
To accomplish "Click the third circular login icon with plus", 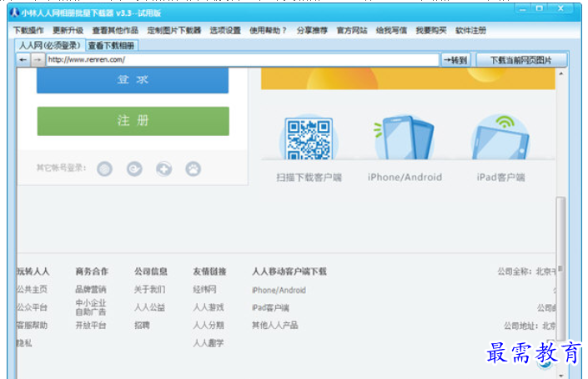I will coord(163,169).
